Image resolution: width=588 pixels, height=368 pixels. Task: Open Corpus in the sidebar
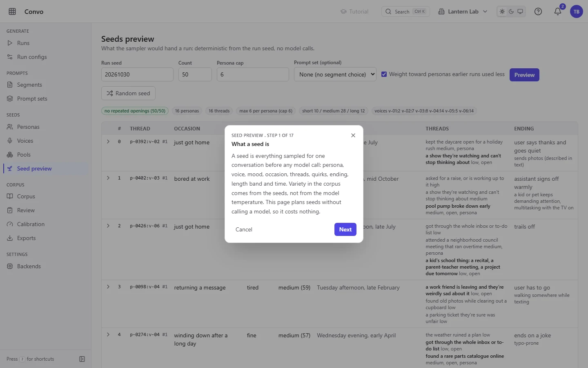click(x=45, y=196)
